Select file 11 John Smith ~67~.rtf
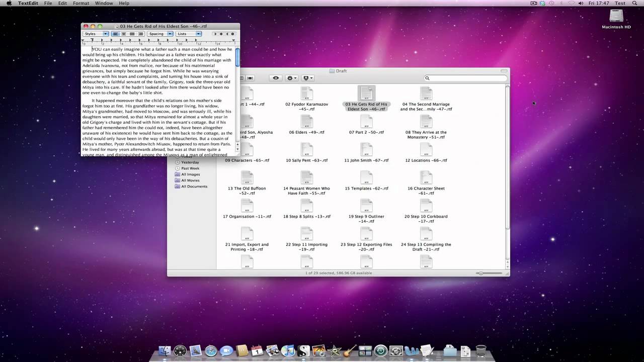644x362 pixels. (366, 153)
